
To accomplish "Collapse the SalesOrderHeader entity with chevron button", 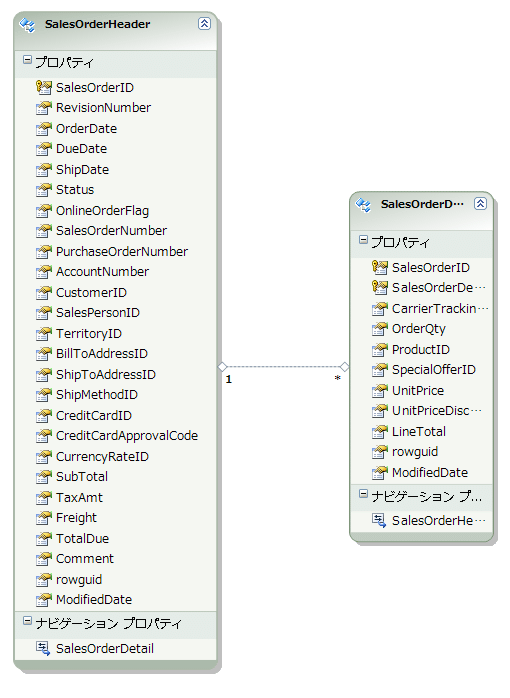I will pyautogui.click(x=204, y=23).
